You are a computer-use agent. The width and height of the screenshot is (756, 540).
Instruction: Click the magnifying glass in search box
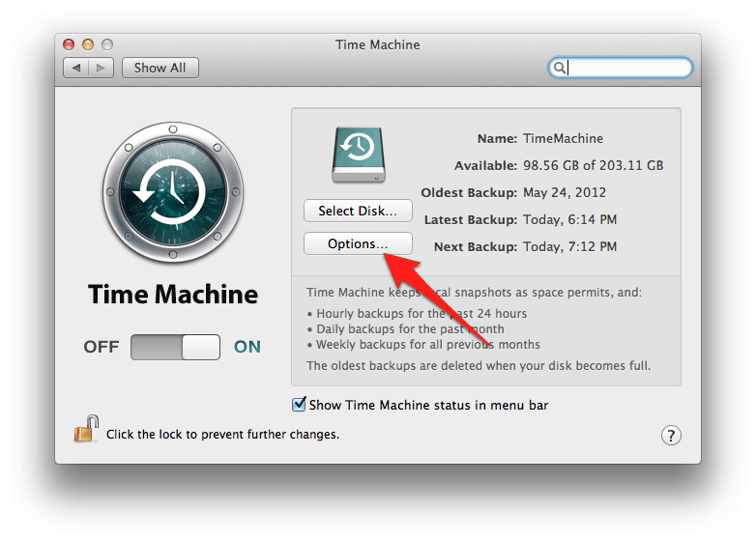click(x=559, y=68)
